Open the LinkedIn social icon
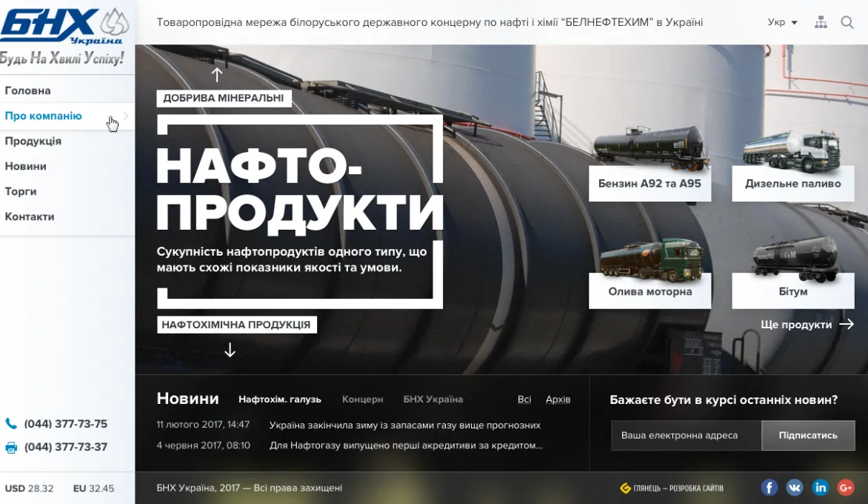 821,488
